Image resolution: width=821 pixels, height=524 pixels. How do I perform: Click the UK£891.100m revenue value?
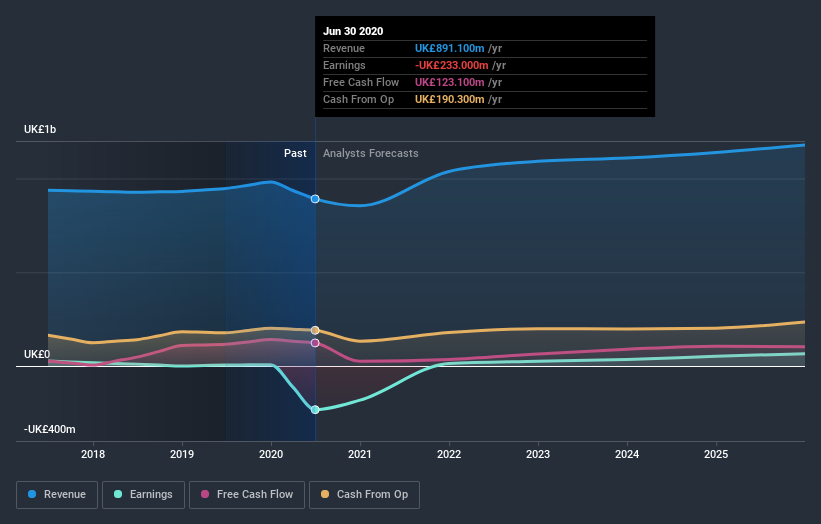tap(449, 48)
